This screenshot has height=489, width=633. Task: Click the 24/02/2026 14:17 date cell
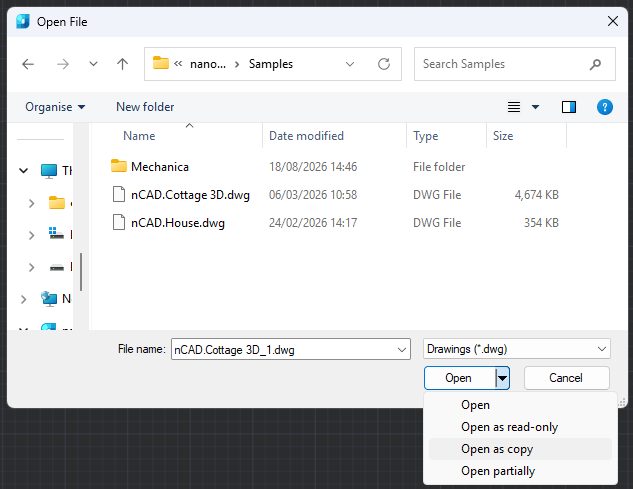(313, 223)
